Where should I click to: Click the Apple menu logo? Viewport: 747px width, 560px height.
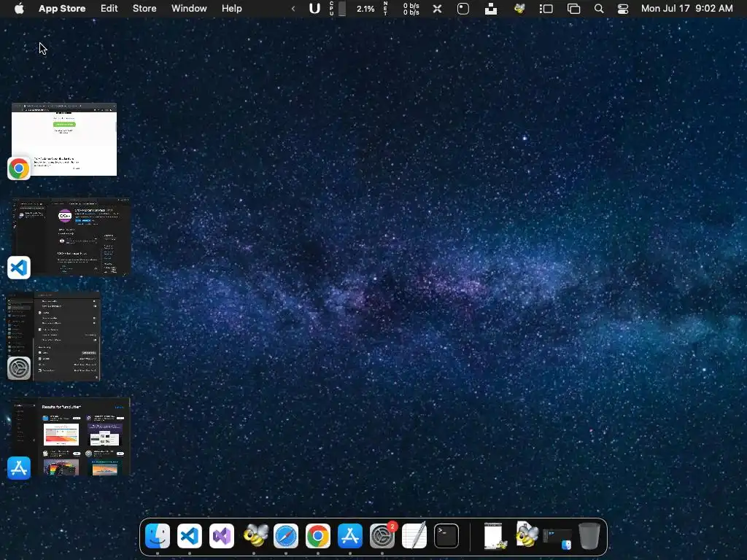tap(19, 8)
